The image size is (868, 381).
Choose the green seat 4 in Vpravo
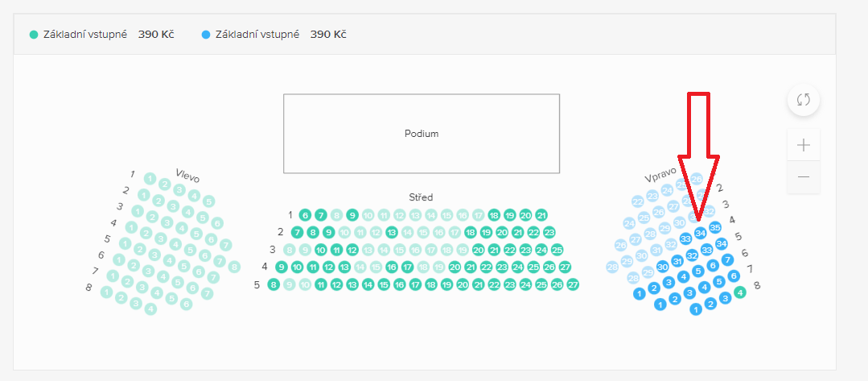739,292
